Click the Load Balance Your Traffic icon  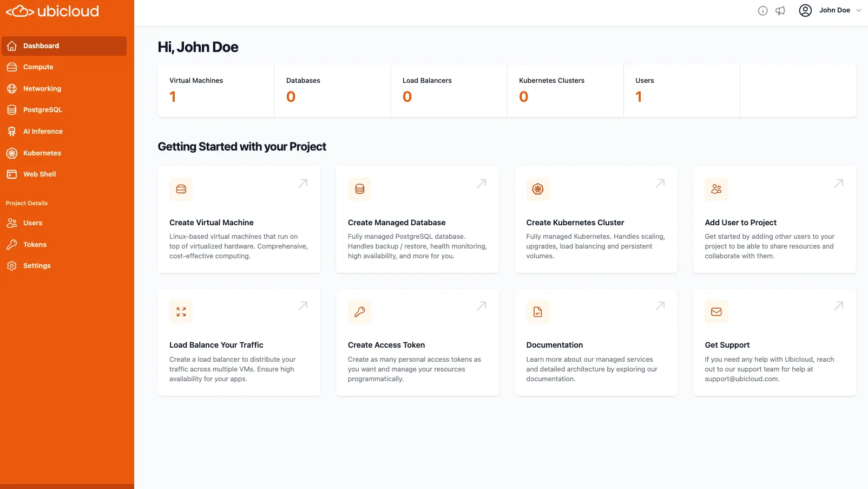181,312
